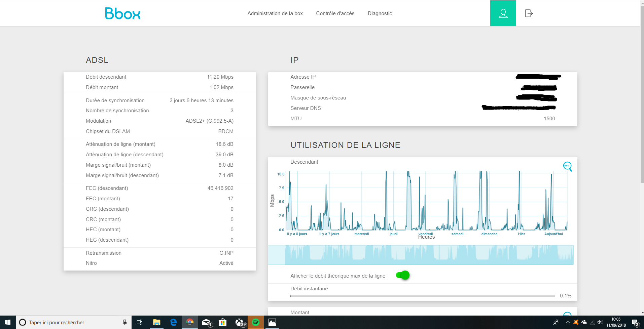Click the Nombre de synchronisation label
Image resolution: width=644 pixels, height=329 pixels.
pyautogui.click(x=117, y=111)
